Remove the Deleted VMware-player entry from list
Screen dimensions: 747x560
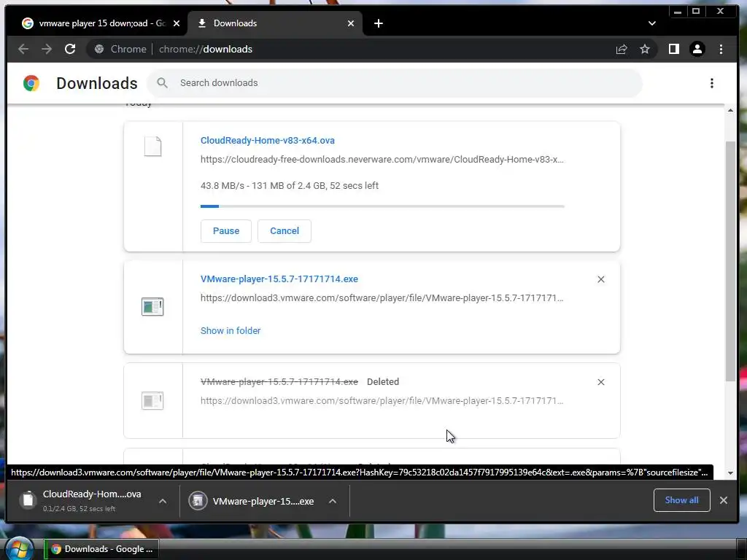(601, 382)
